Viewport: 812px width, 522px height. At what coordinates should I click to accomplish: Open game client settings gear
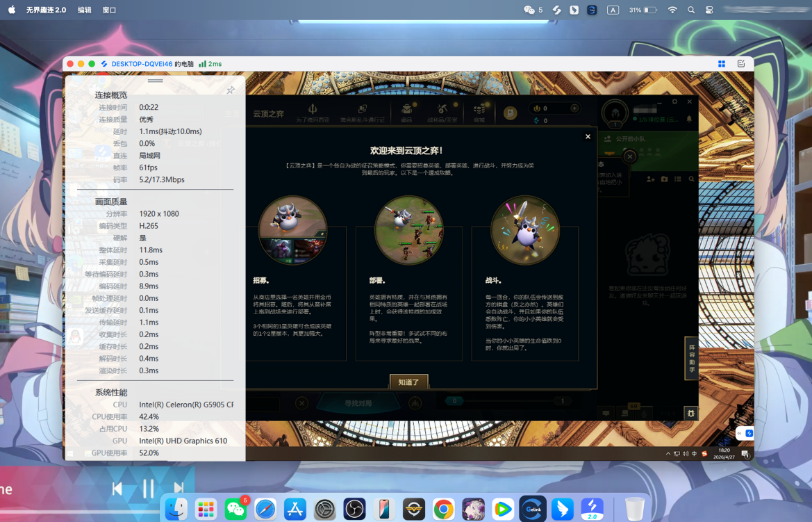pyautogui.click(x=674, y=101)
